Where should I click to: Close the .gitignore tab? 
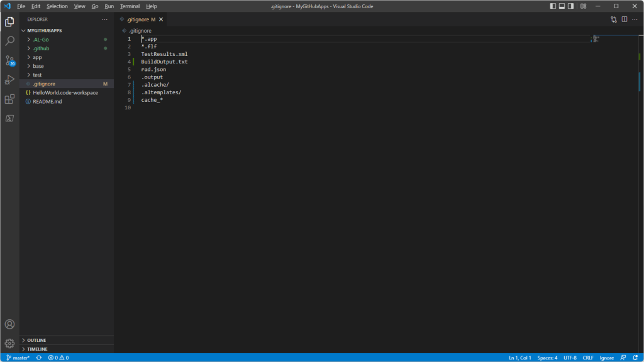click(x=161, y=19)
